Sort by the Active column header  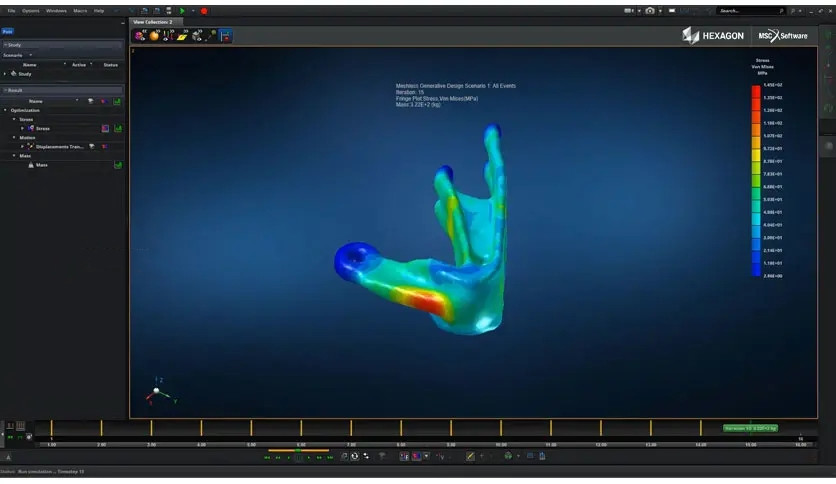79,64
